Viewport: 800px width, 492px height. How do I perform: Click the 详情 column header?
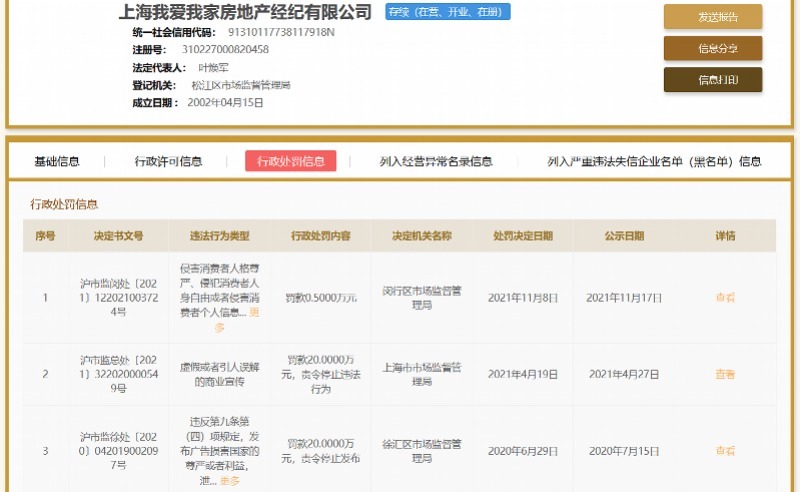pyautogui.click(x=725, y=236)
